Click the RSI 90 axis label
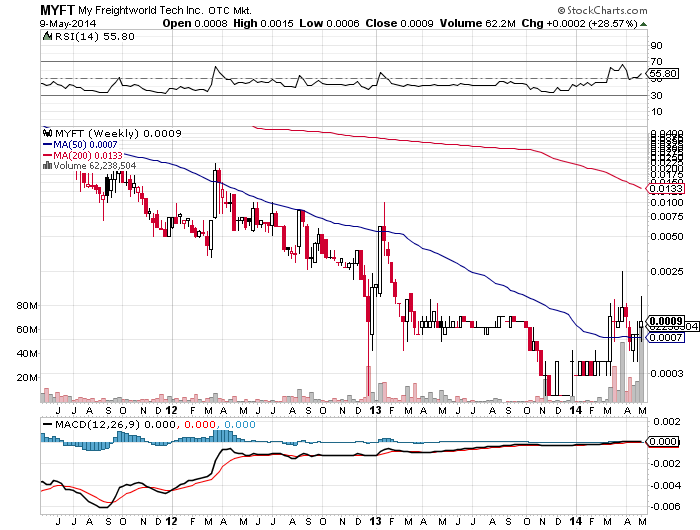 tap(656, 46)
